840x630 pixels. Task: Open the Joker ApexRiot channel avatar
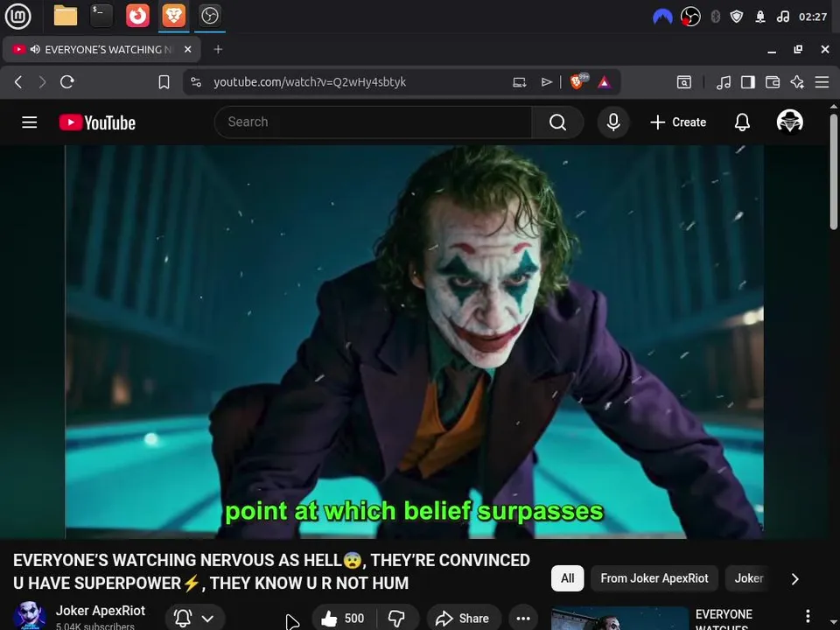coord(30,616)
